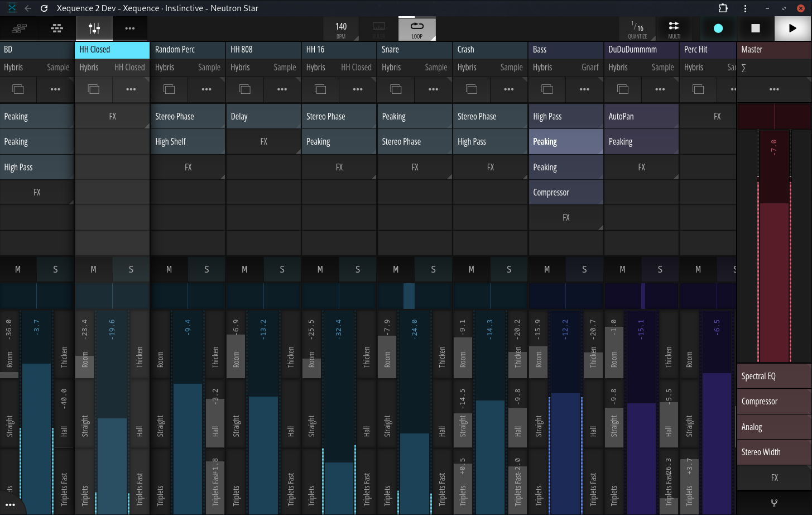This screenshot has height=515, width=812.
Task: Stop playback with the stop button
Action: pos(755,28)
